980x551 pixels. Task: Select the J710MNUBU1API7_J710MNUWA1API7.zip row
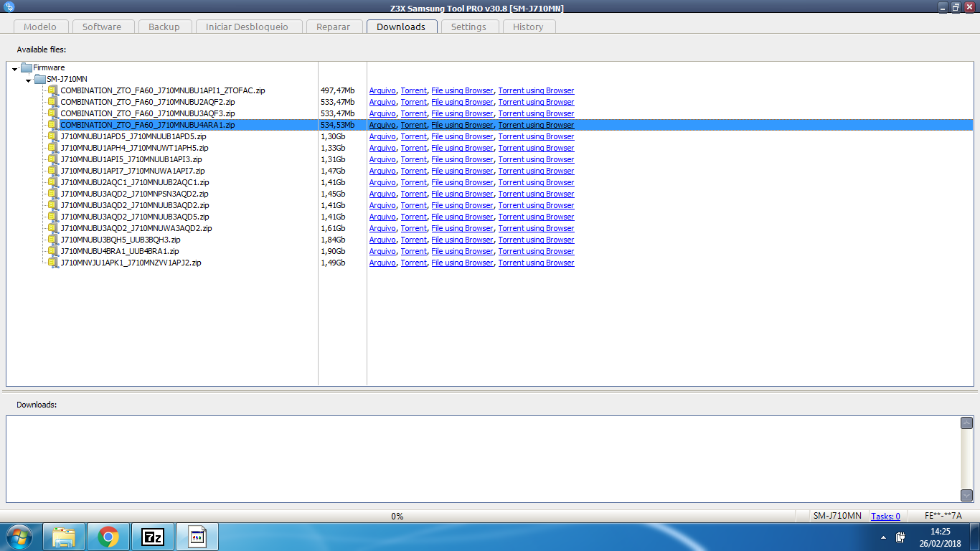[x=489, y=171]
